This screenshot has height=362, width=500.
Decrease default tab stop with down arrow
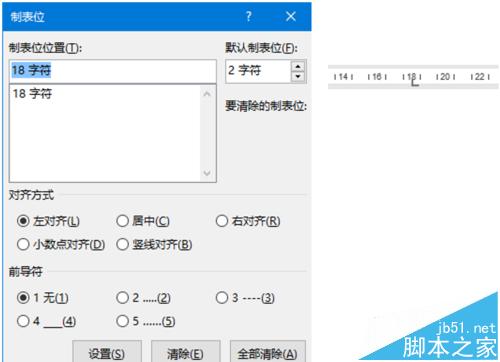pyautogui.click(x=298, y=77)
